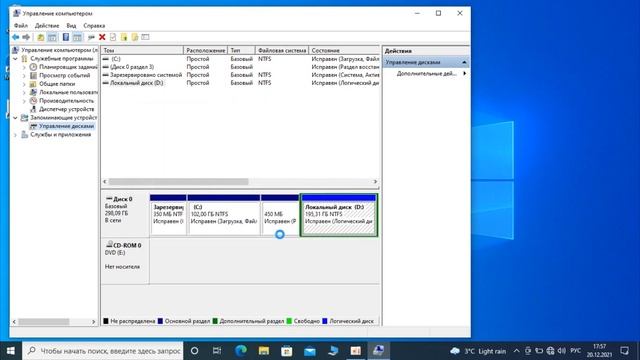
Task: Sort by the Расположение column header
Action: point(206,50)
